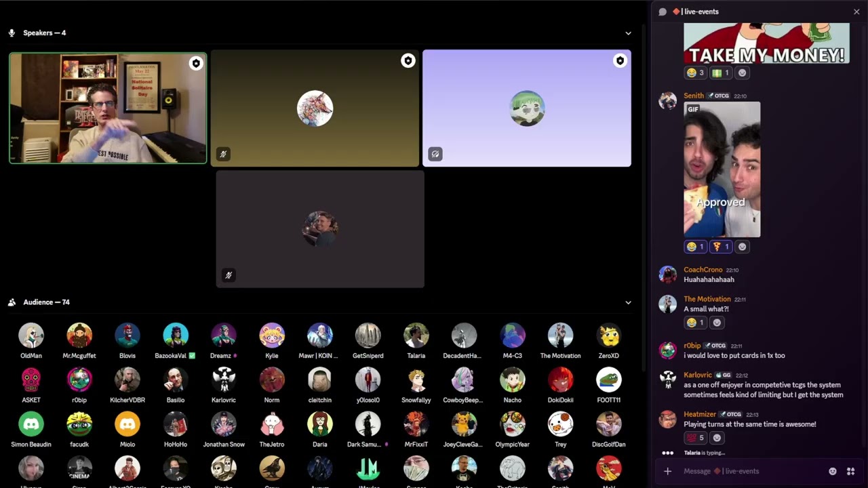Add reaction under Take My Money image
Screen dimensions: 868x488
(742, 73)
